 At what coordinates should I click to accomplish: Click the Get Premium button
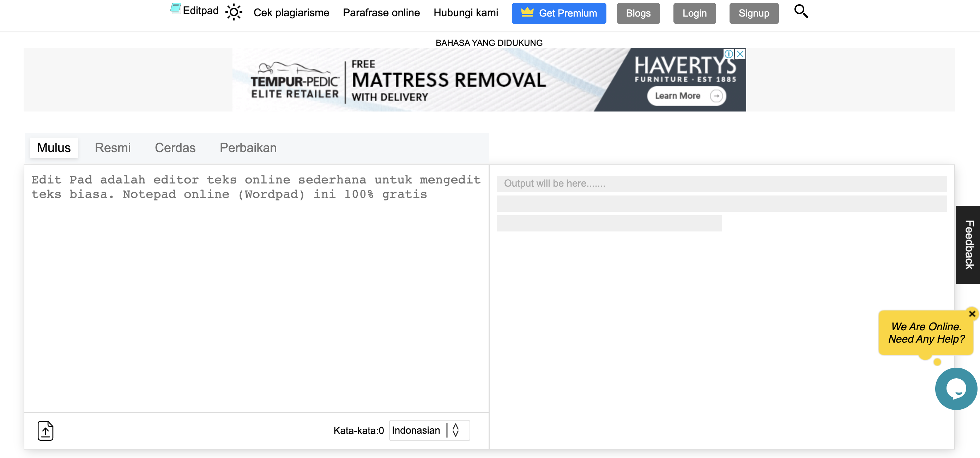(558, 13)
